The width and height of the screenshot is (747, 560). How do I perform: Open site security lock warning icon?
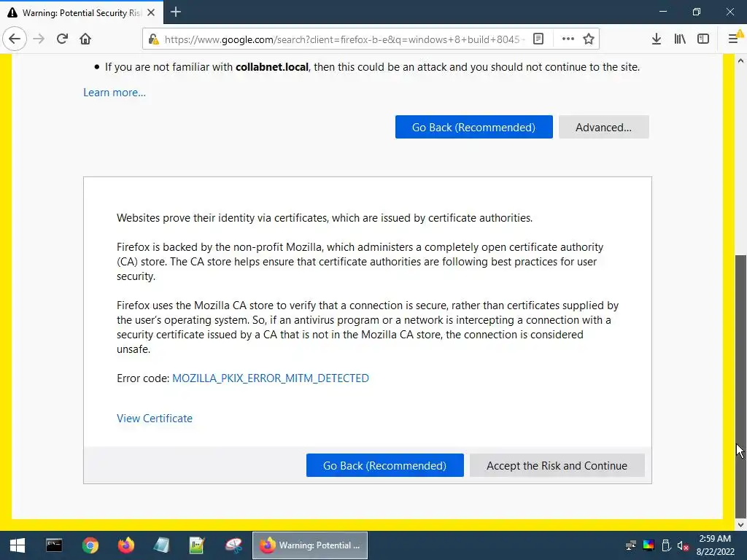tap(153, 39)
